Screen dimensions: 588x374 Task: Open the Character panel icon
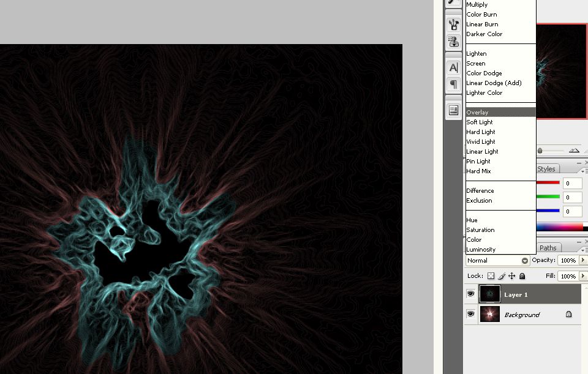pos(453,67)
